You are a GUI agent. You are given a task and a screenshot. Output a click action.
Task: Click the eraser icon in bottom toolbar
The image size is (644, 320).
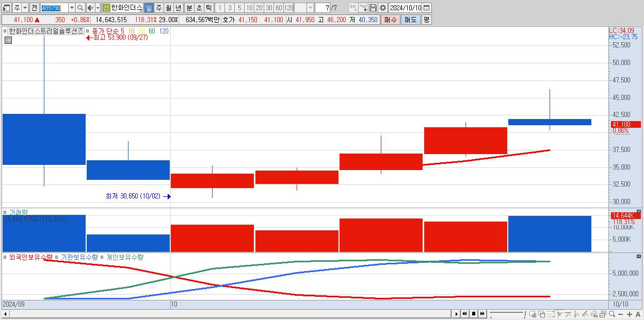point(594,314)
